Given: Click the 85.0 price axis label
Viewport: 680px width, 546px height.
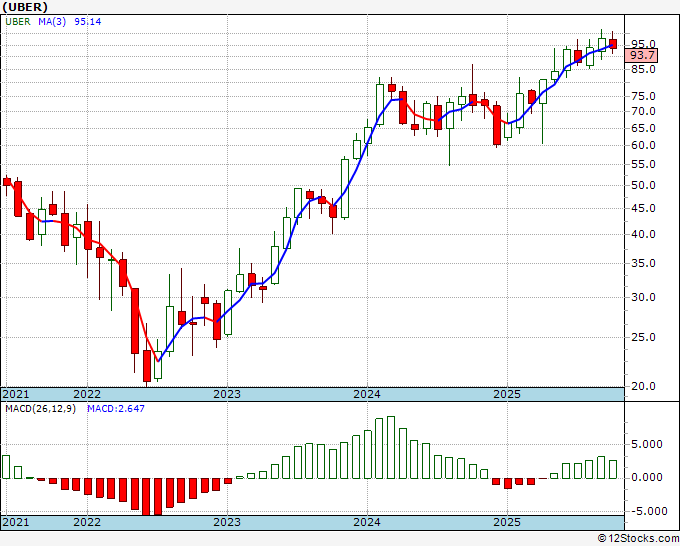Looking at the screenshot, I should pos(643,69).
